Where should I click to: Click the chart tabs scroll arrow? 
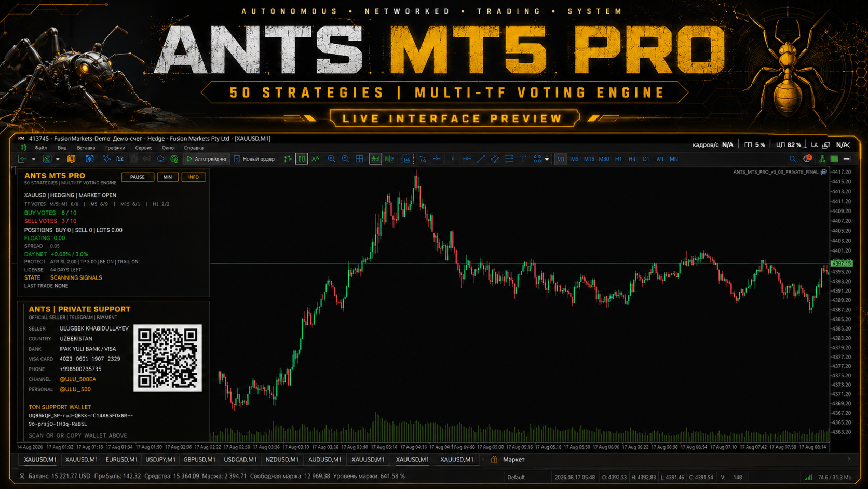click(849, 459)
